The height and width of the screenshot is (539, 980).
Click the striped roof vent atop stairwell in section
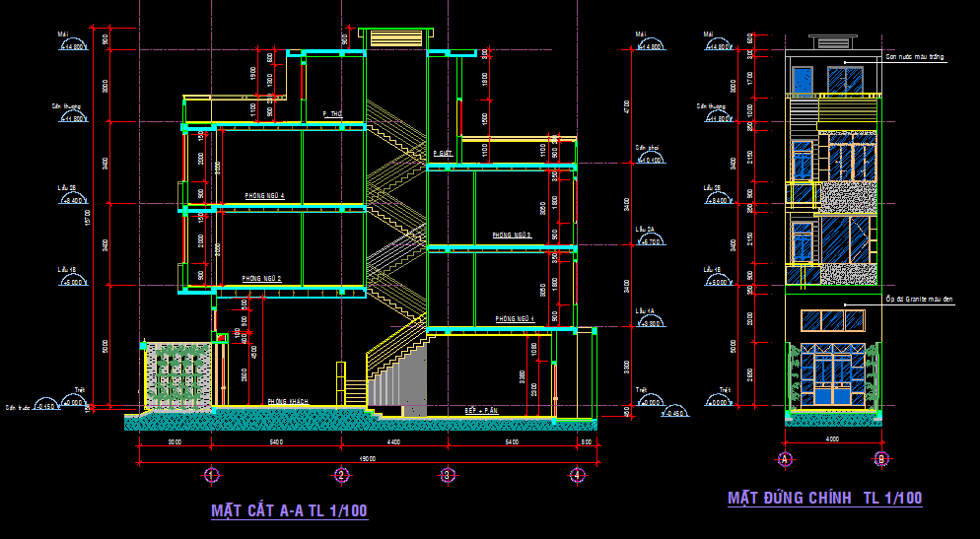pos(396,38)
